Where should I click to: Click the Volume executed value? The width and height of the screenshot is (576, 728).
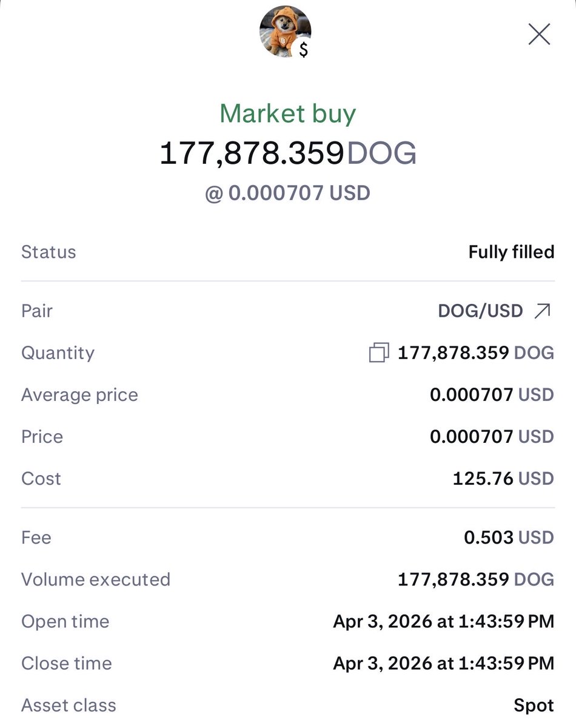point(475,579)
